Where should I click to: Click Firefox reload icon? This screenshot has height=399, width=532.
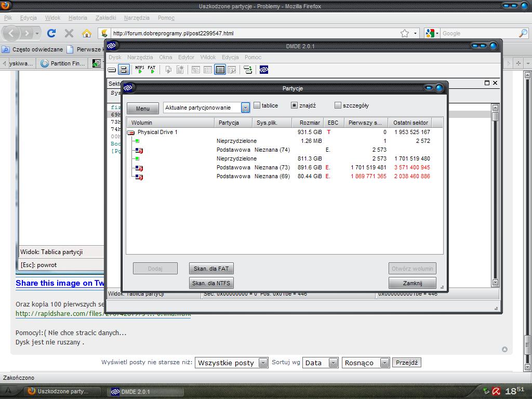(x=51, y=33)
